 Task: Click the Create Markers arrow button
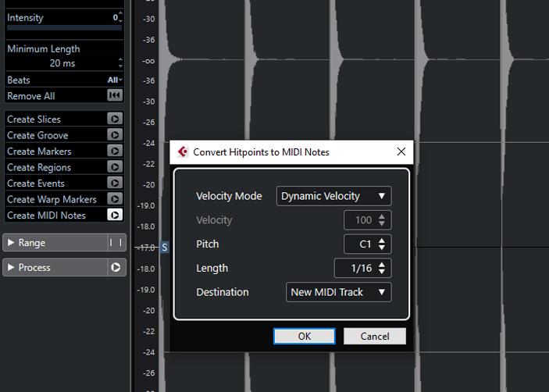pyautogui.click(x=115, y=151)
